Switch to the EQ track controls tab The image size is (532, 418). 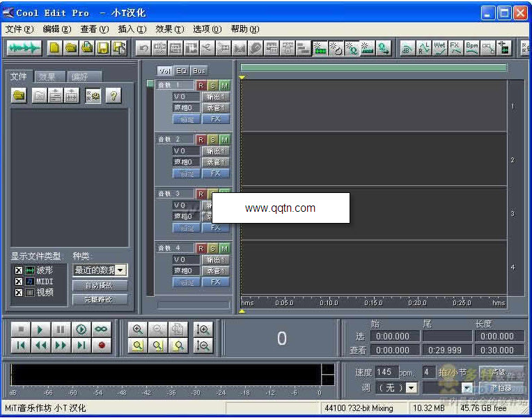pos(182,71)
